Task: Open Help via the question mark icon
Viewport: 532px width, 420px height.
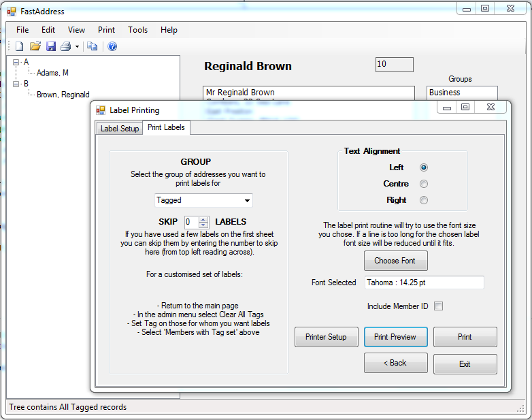Action: pos(112,46)
